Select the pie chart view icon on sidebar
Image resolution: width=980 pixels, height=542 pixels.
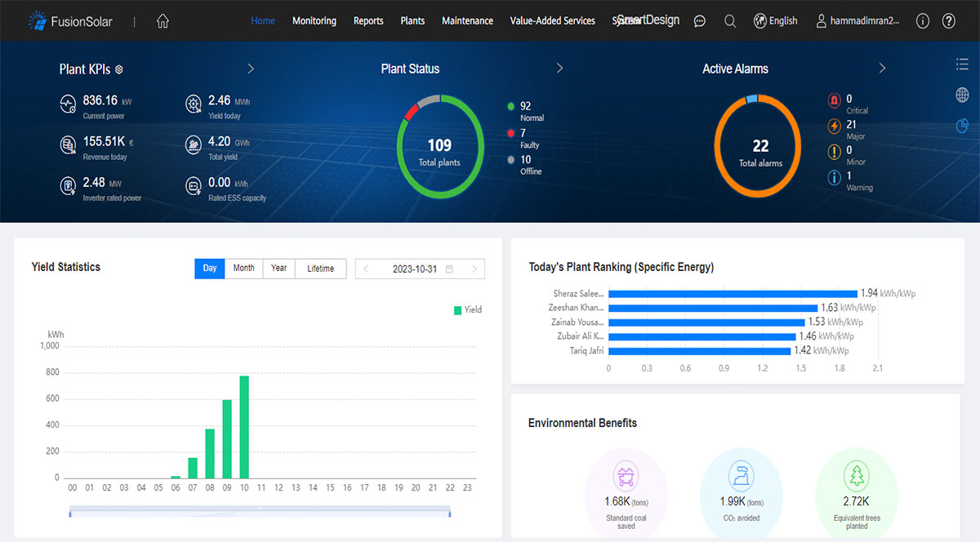962,126
